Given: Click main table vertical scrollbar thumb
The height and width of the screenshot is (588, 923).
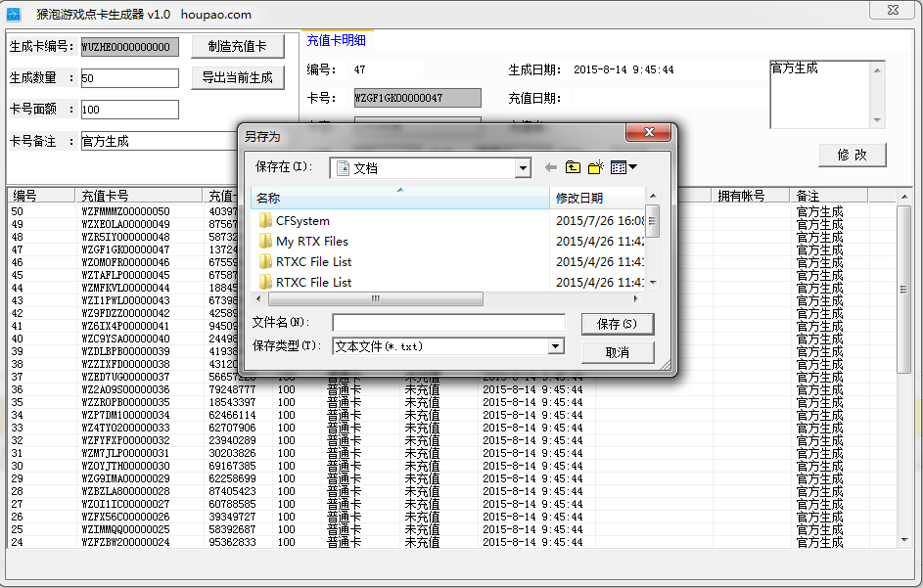Looking at the screenshot, I should point(903,289).
